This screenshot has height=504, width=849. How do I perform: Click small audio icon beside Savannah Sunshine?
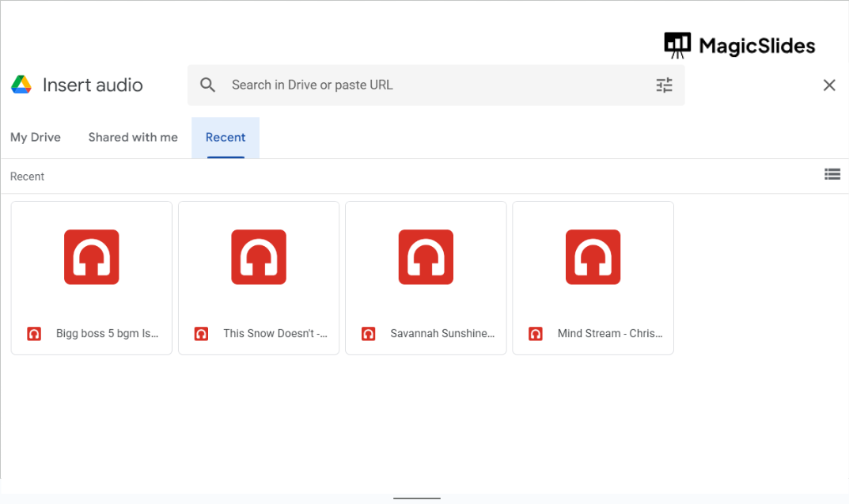coord(369,334)
